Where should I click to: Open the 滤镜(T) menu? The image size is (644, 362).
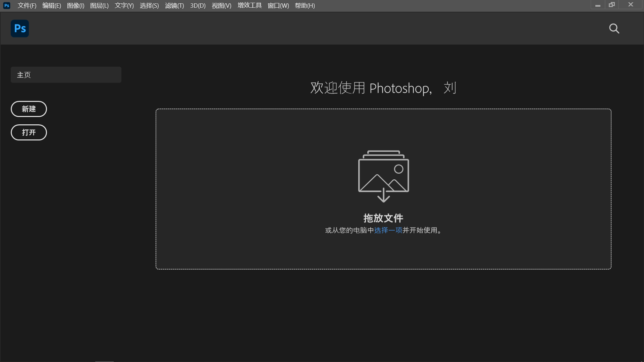pyautogui.click(x=174, y=5)
